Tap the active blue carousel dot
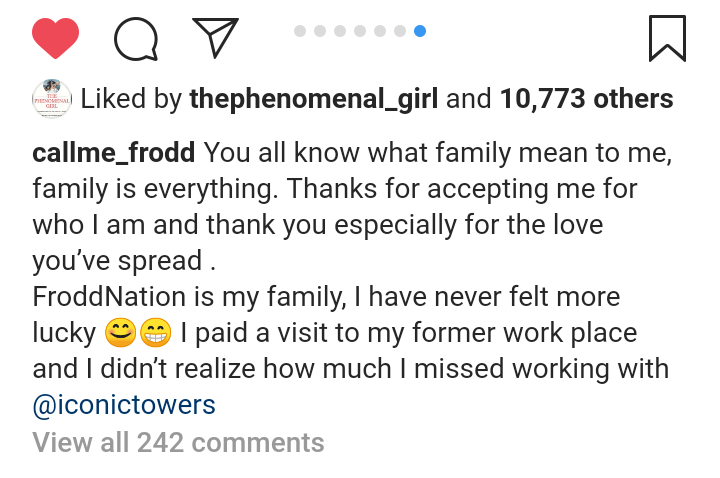Screen dimensions: 720x478 pos(420,31)
